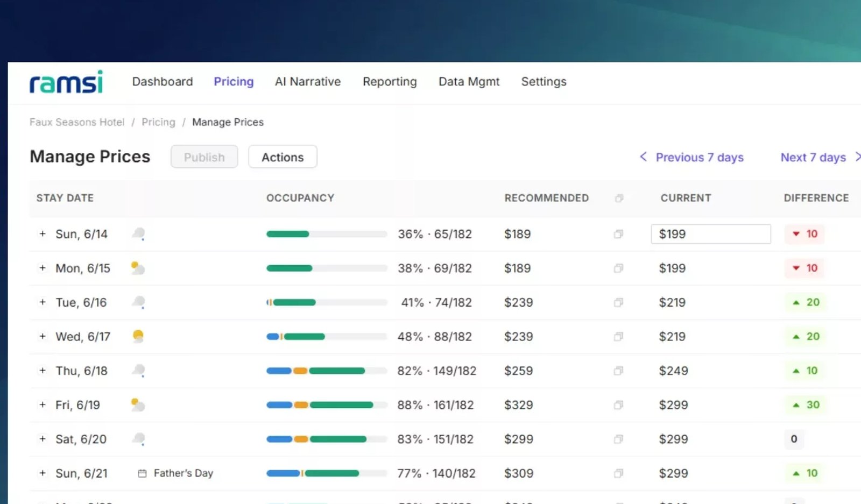Copy recommended price for Fri, 6/19
The image size is (861, 504).
click(x=618, y=404)
